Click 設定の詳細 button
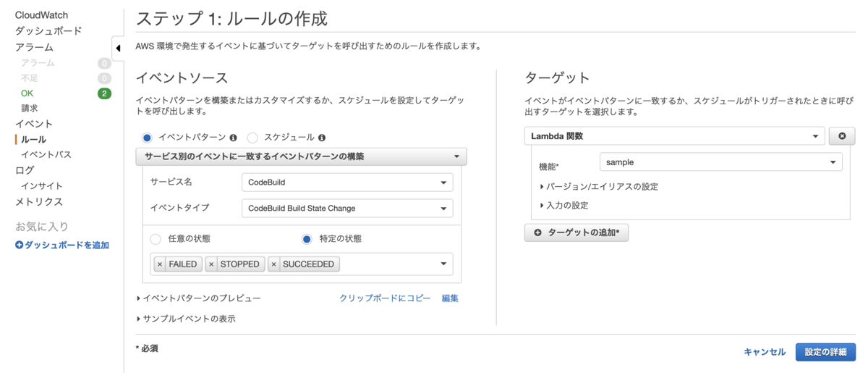 825,352
